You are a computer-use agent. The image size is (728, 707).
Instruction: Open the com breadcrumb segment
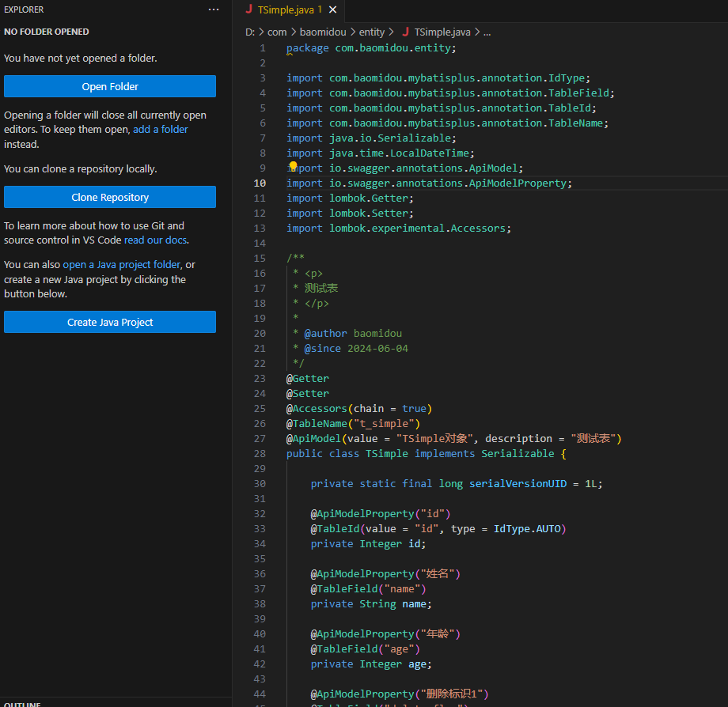tap(277, 32)
